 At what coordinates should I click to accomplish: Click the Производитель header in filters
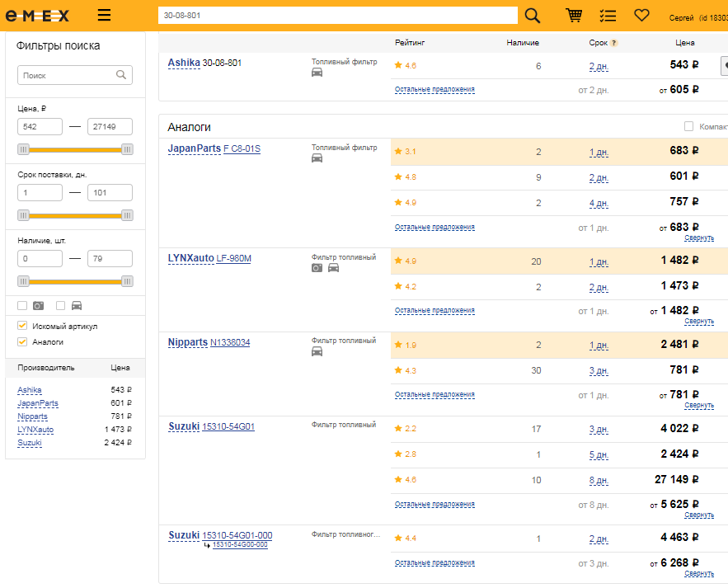click(46, 367)
